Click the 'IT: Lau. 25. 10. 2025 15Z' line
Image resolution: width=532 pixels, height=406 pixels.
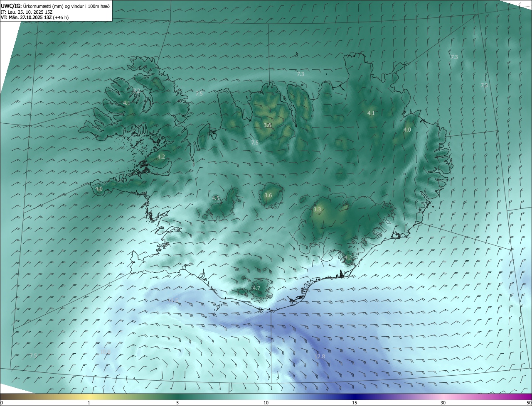click(x=27, y=12)
